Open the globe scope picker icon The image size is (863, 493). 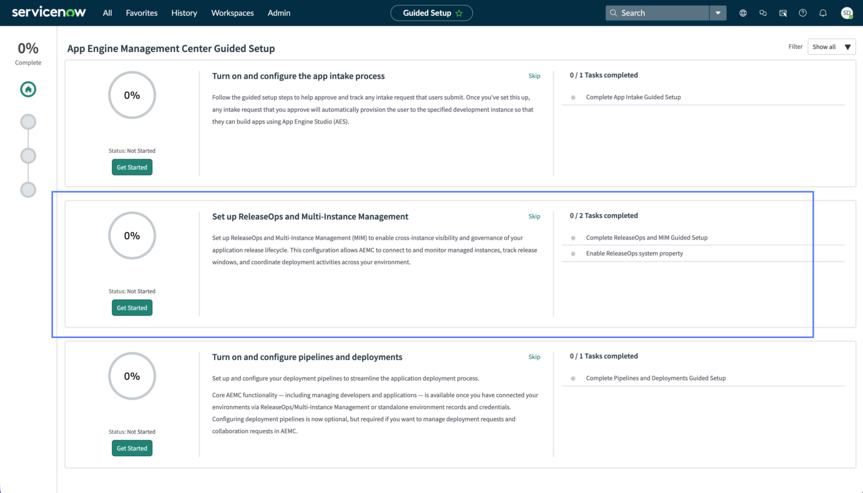point(743,13)
